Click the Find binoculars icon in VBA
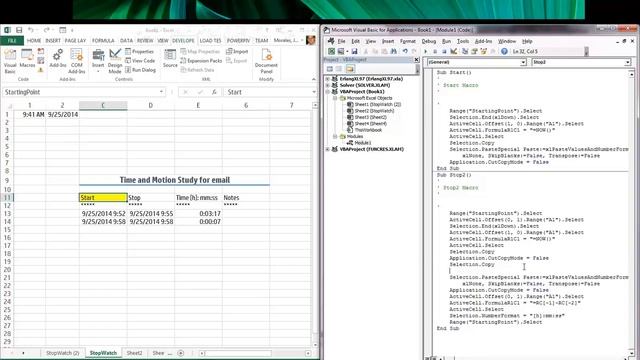Image resolution: width=640 pixels, height=360 pixels. click(x=393, y=51)
